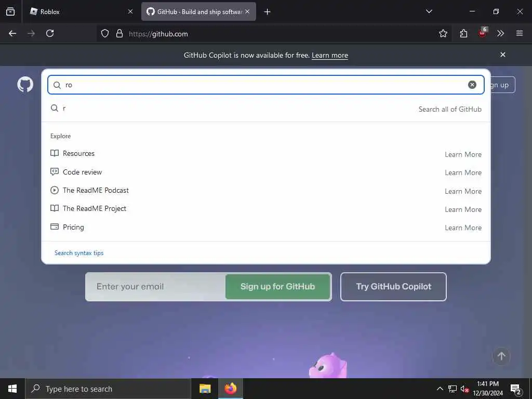Close the GitHub tab
Viewport: 532px width, 399px height.
(x=247, y=11)
